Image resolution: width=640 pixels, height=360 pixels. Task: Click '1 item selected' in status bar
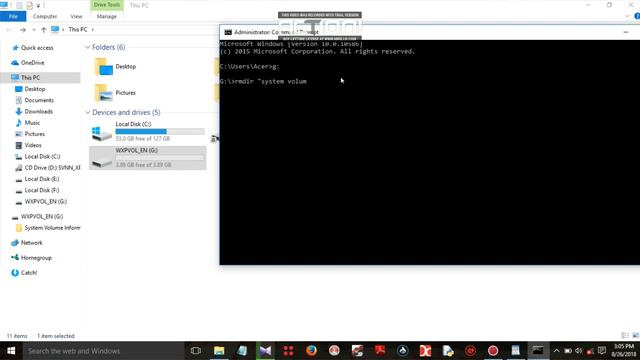[56, 336]
